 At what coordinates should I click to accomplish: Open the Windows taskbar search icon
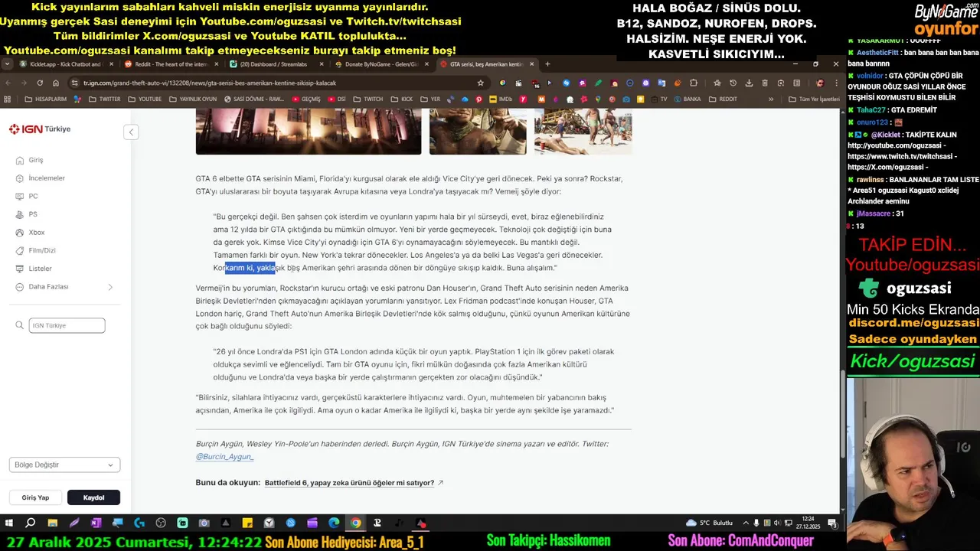click(x=30, y=523)
